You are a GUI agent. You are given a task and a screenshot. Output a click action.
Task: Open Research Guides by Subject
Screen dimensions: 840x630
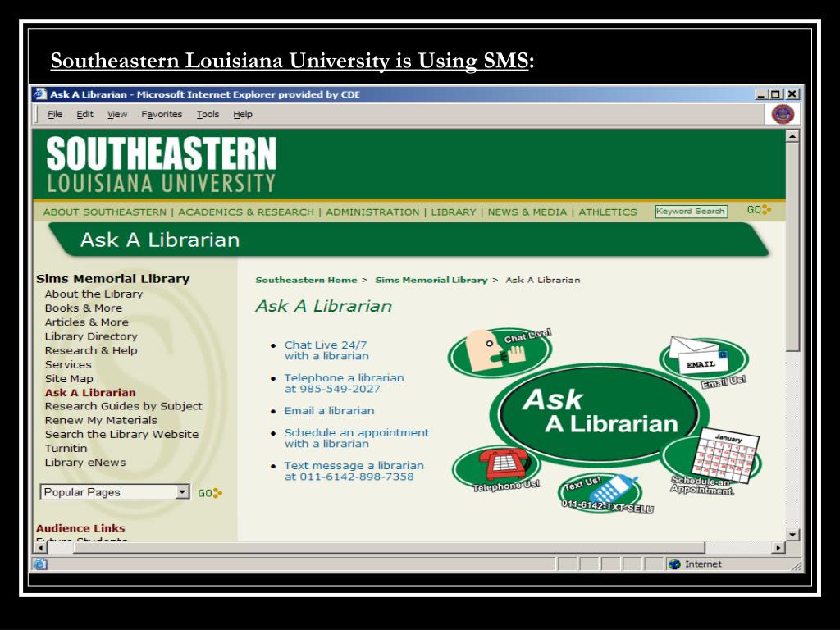tap(124, 406)
